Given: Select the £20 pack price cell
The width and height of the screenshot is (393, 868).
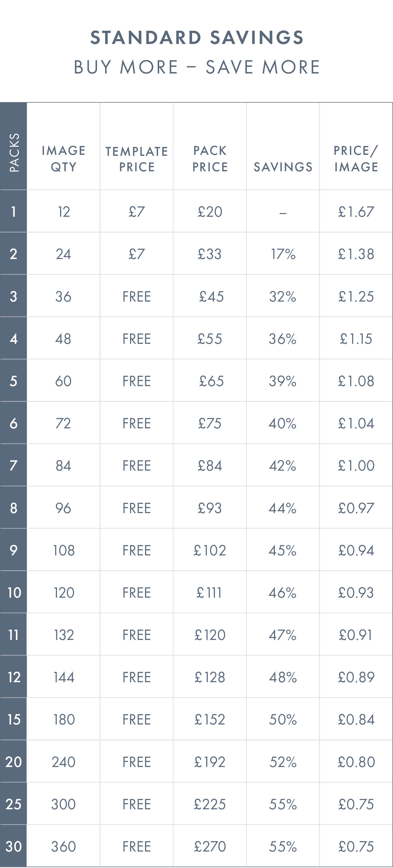Looking at the screenshot, I should (x=210, y=212).
